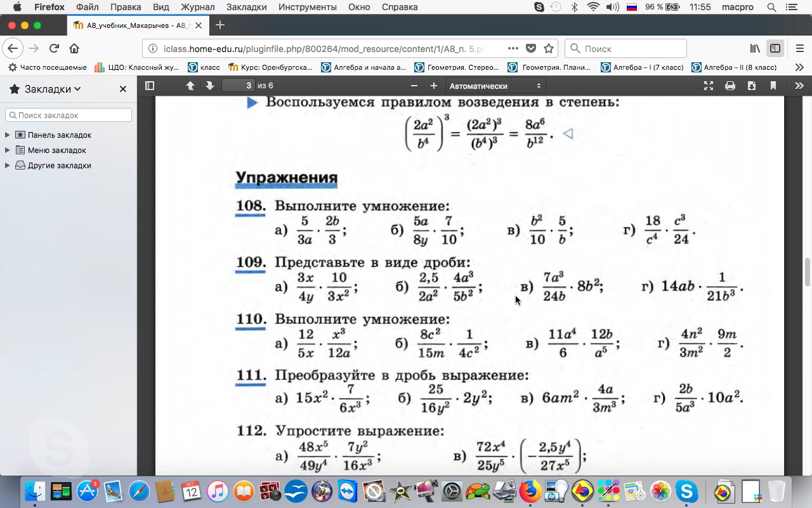Viewport: 812px width, 508px height.
Task: Download the PDF file
Action: point(752,86)
